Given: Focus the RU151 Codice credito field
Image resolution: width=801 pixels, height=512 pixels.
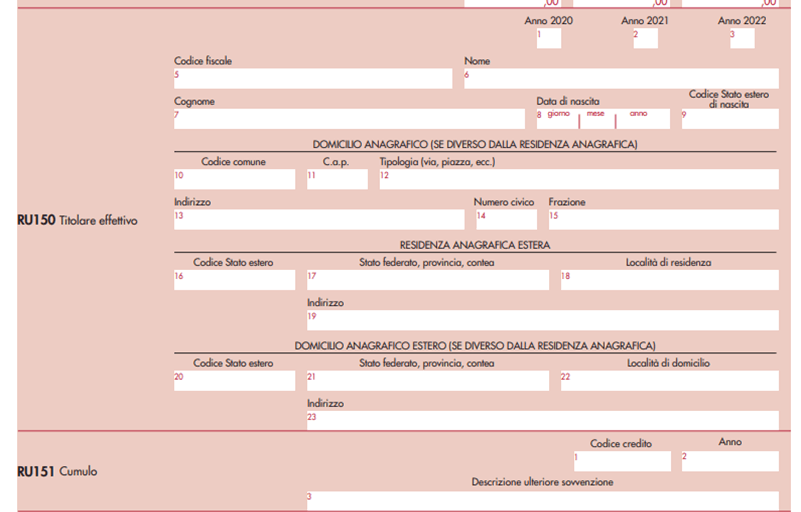Looking at the screenshot, I should point(621,461).
